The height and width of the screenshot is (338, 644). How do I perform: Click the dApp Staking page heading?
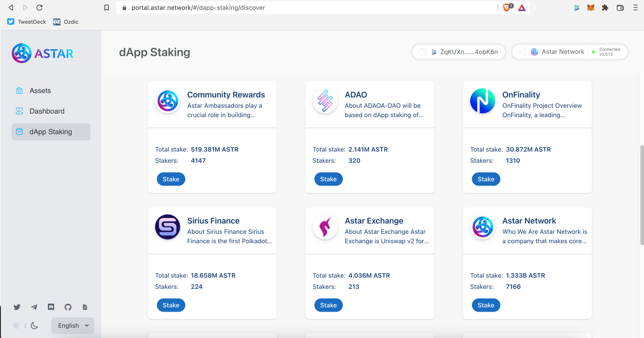pos(154,52)
